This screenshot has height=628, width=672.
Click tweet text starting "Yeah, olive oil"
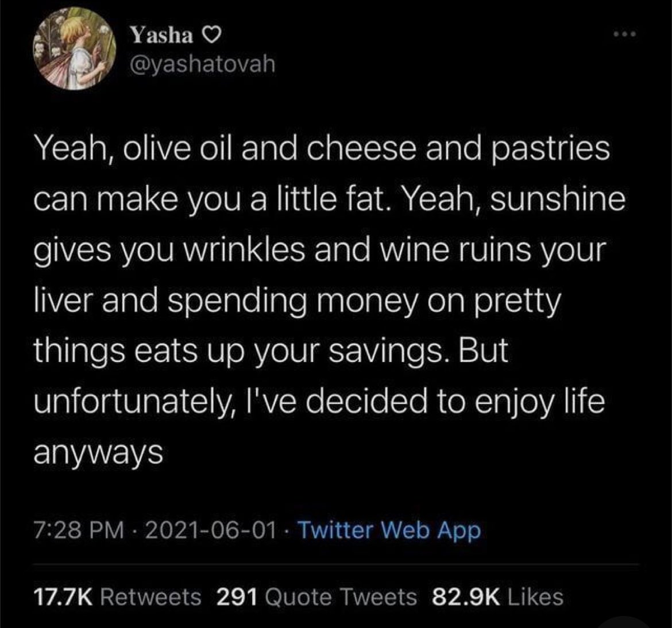[x=322, y=151]
